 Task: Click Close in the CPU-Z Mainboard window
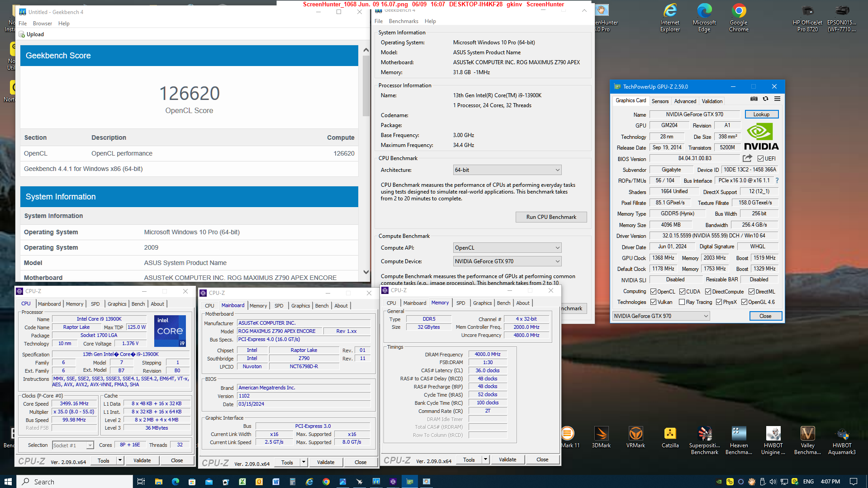[360, 462]
